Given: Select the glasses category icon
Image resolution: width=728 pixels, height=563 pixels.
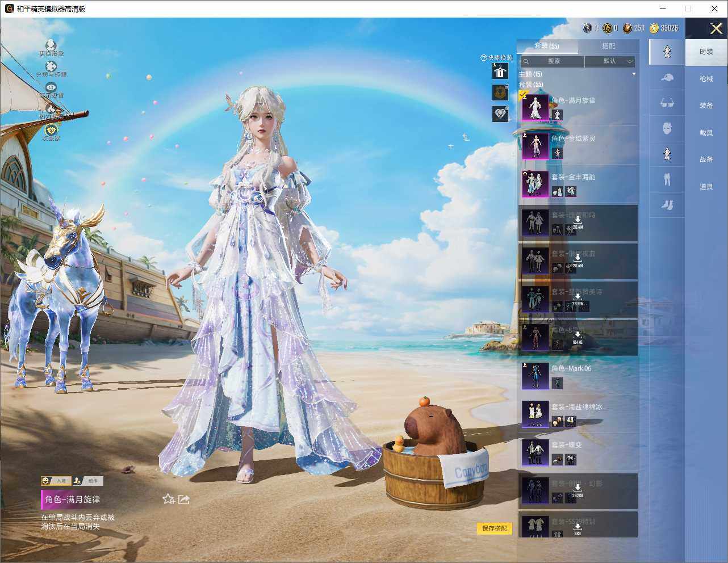Looking at the screenshot, I should point(667,103).
